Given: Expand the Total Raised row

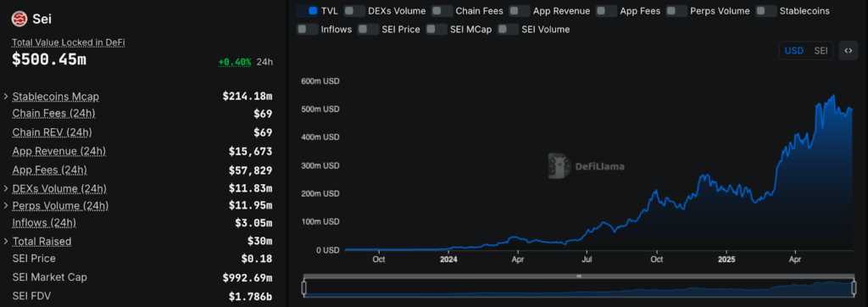Looking at the screenshot, I should tap(6, 241).
